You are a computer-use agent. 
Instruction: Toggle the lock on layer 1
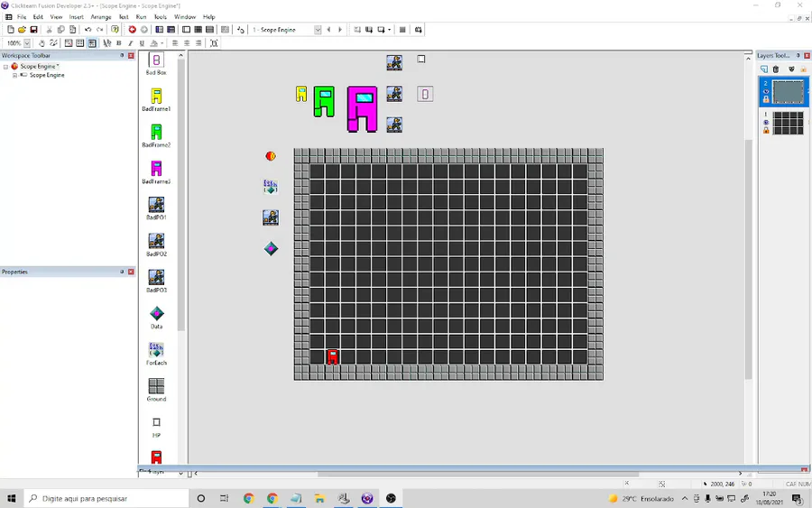click(766, 131)
